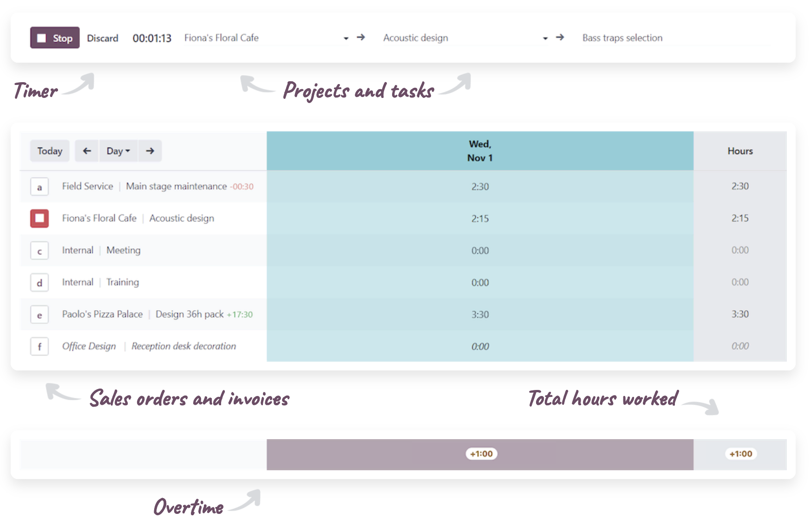The height and width of the screenshot is (532, 811).
Task: Expand the Acoustic design task dropdown
Action: point(545,38)
